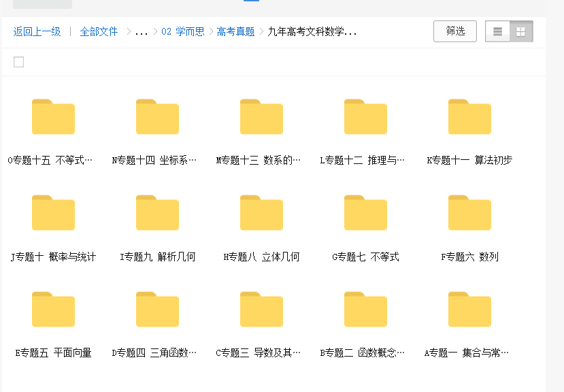This screenshot has height=392, width=564.
Task: Open the M专题十三 数系的 folder icon
Action: (x=261, y=116)
